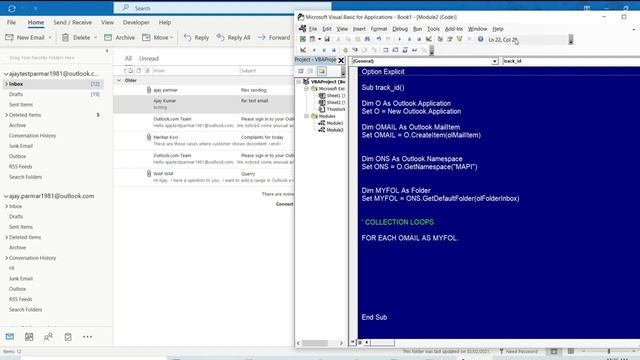Screen dimensions: 640x360
Task: Click the Move button in Outlook
Action: [x=156, y=38]
